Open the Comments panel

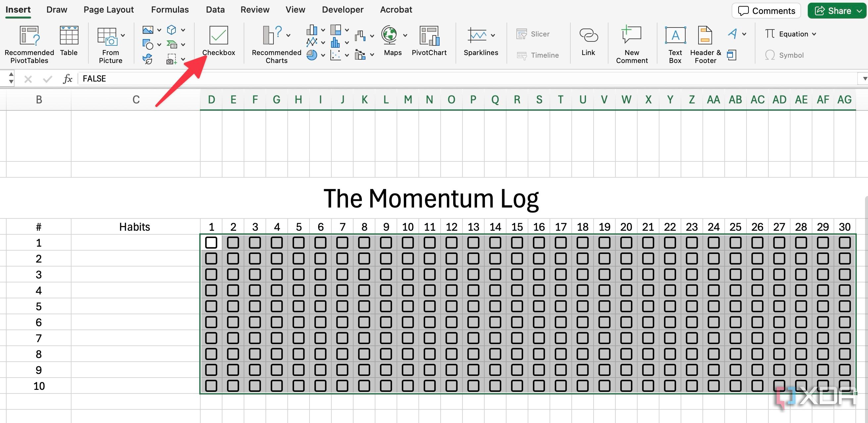tap(766, 11)
